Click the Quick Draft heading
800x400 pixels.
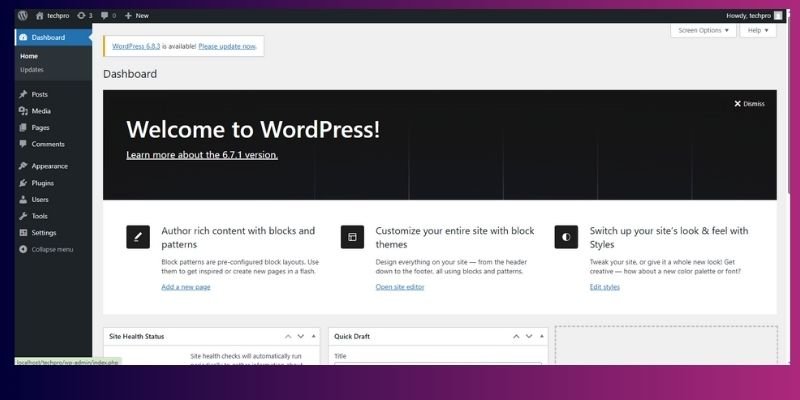(352, 337)
